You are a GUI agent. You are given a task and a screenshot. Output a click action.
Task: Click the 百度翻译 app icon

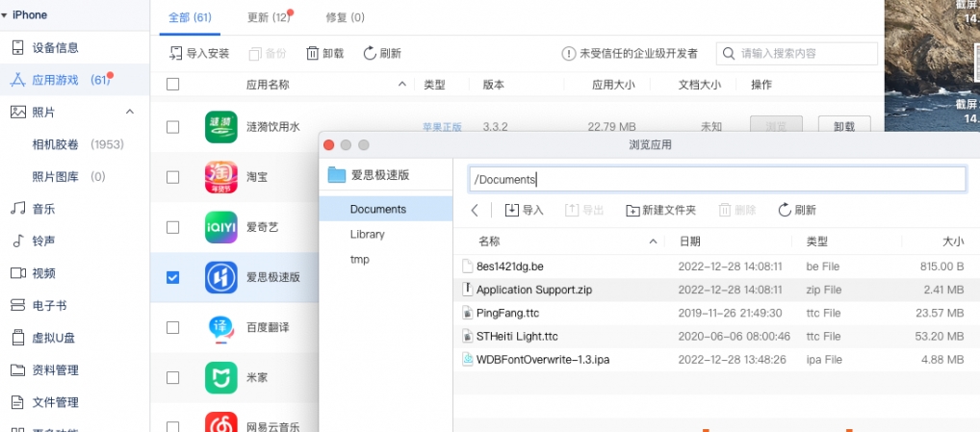221,327
